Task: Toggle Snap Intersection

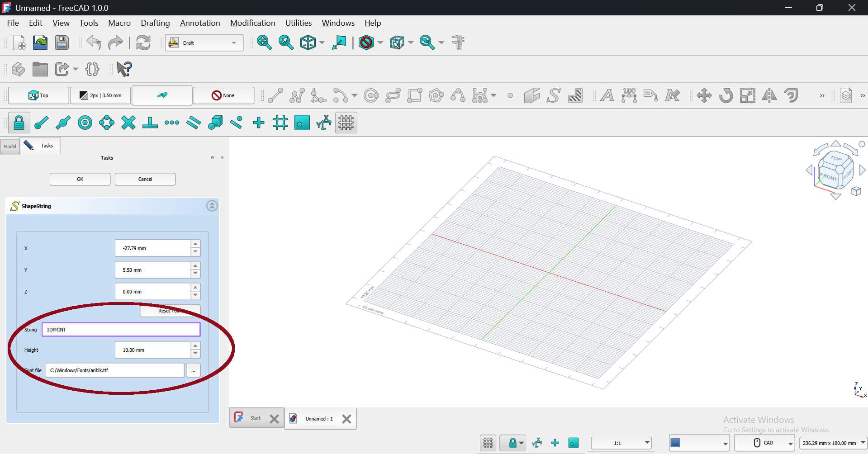Action: [128, 123]
